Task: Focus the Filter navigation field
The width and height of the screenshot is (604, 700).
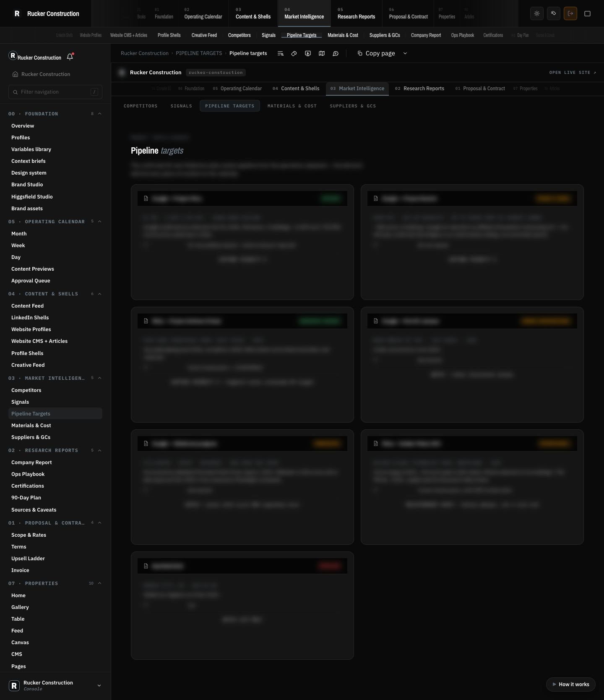Action: pos(55,92)
